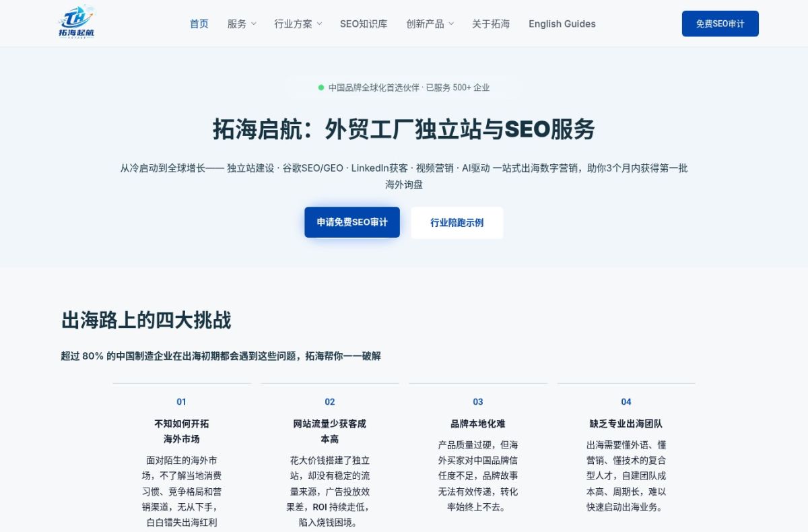Go to SEO知识库 page
808x532 pixels.
click(364, 24)
